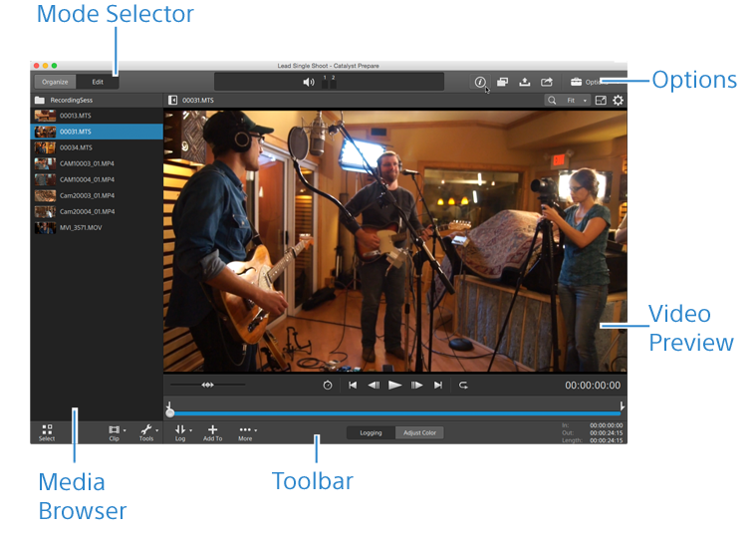Toggle the full-screen preview icon
The image size is (756, 537).
[x=600, y=101]
